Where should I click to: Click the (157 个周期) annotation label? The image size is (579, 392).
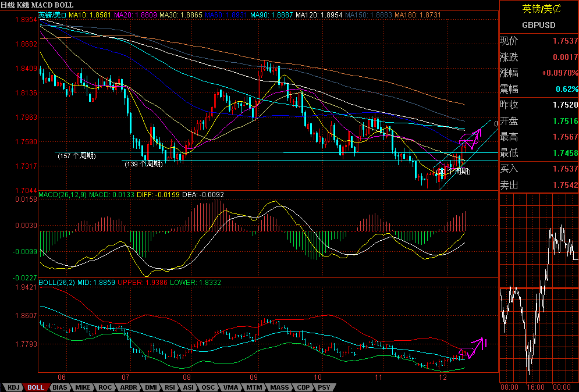pyautogui.click(x=77, y=156)
